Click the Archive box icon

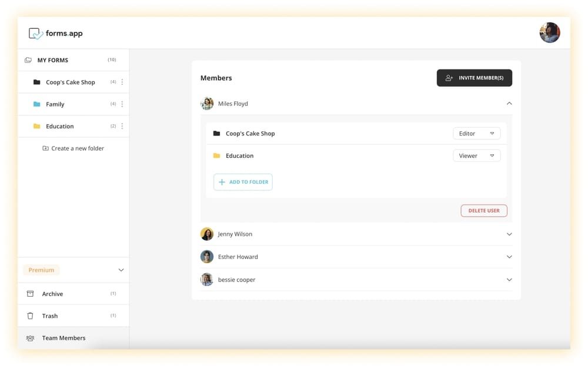[x=31, y=294]
